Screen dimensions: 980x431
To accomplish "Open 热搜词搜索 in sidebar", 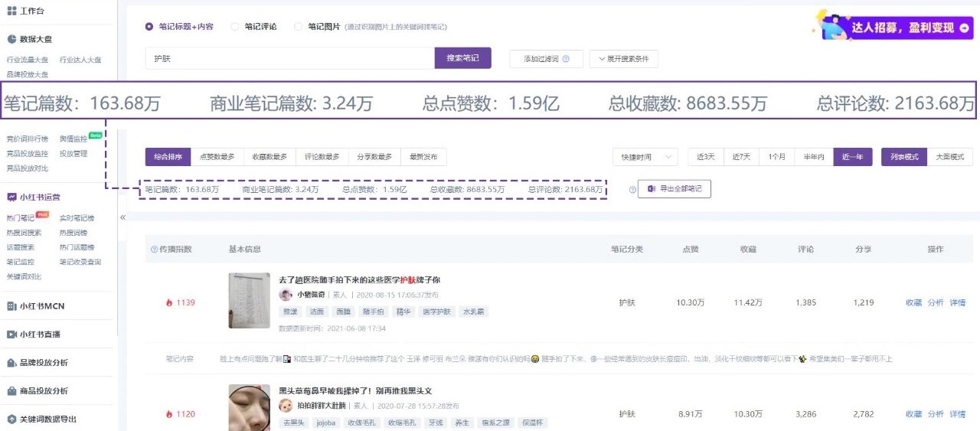I will point(24,233).
